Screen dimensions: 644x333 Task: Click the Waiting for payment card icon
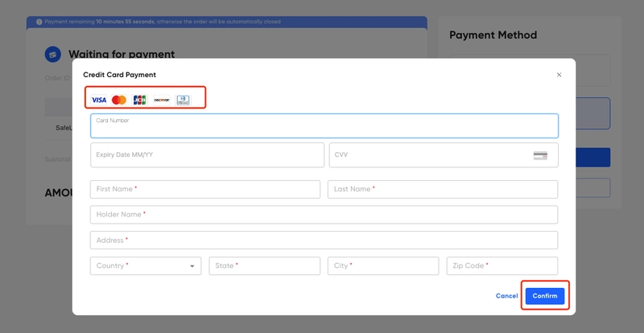(53, 54)
